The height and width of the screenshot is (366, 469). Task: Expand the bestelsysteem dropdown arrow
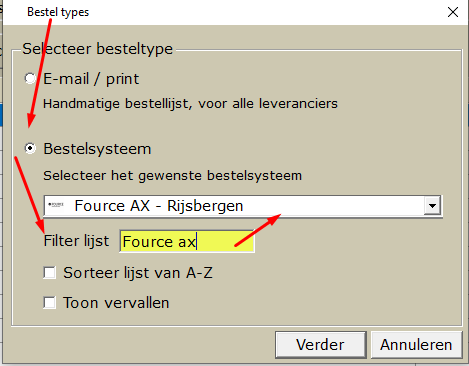(432, 206)
